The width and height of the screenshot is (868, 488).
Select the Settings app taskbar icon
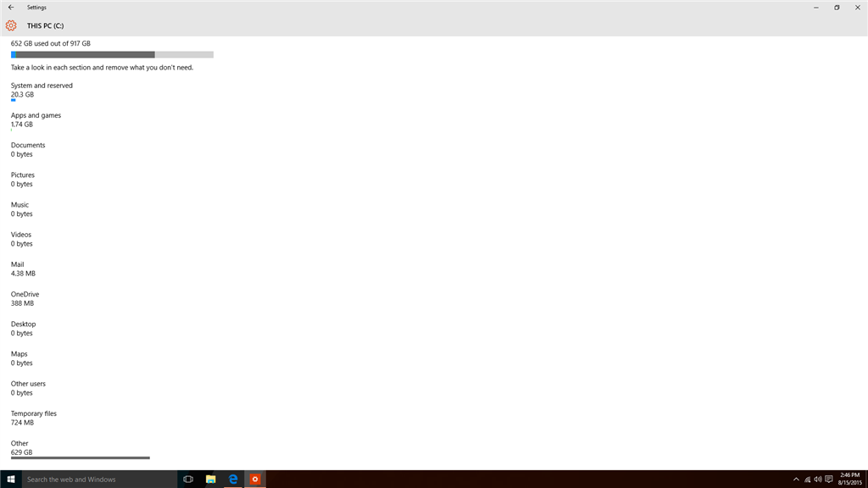click(255, 480)
